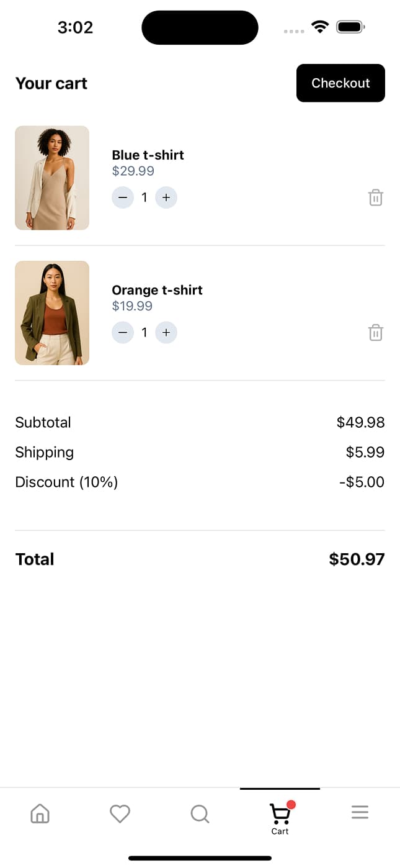The image size is (400, 868).
Task: Increase quantity of Blue t-shirt
Action: coord(166,197)
